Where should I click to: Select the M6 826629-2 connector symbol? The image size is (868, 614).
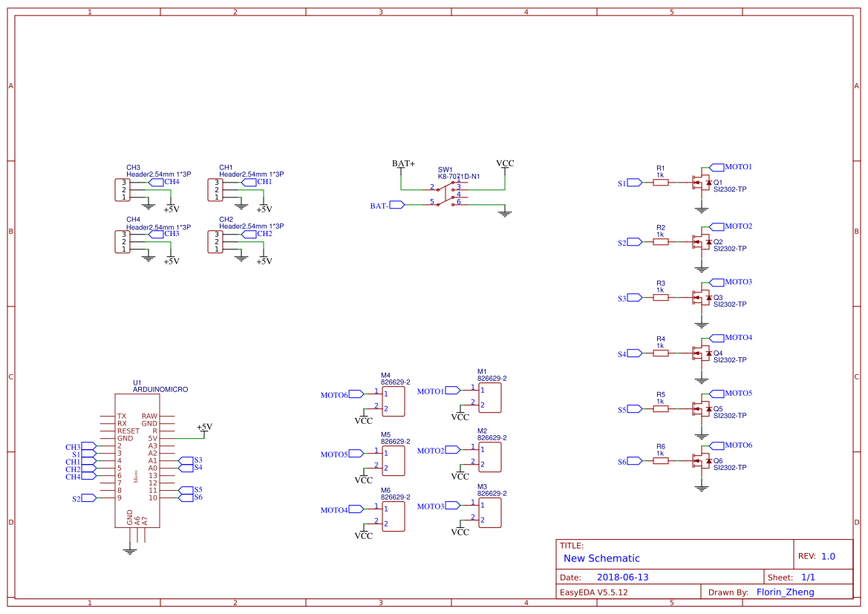[394, 515]
